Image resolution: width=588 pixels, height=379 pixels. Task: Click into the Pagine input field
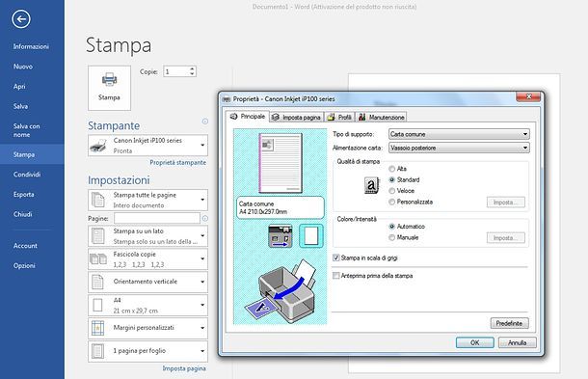click(x=157, y=218)
